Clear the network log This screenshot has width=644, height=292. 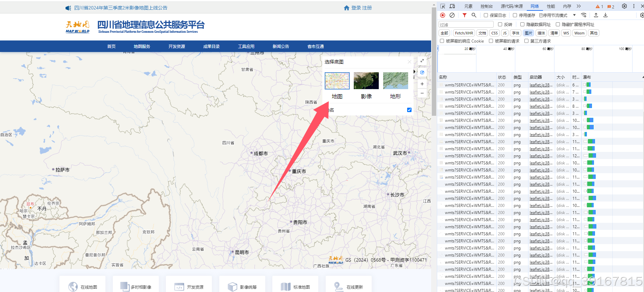click(x=452, y=15)
